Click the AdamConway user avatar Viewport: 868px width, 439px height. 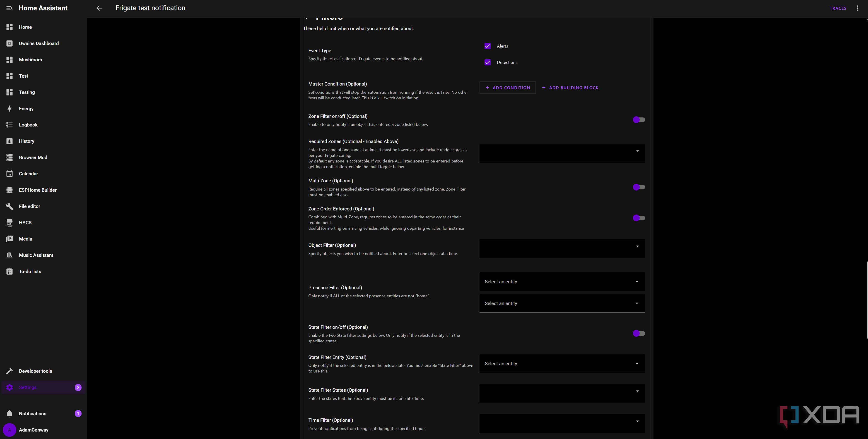(10, 430)
